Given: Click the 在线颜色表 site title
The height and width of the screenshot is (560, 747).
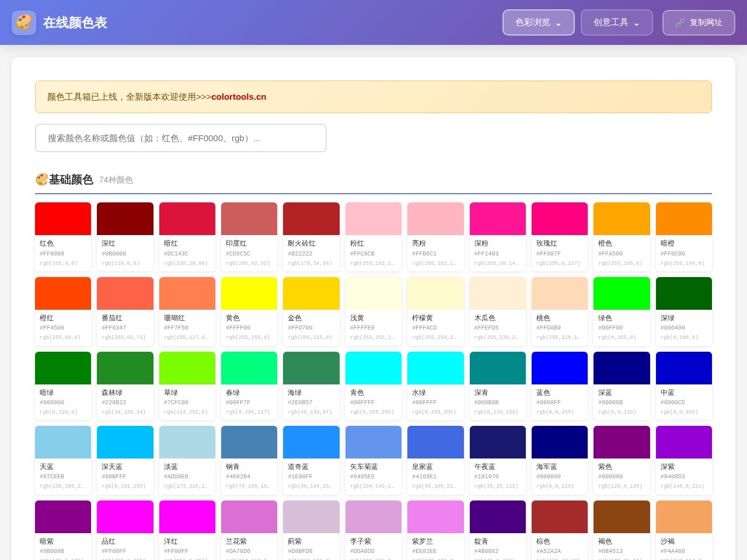Looking at the screenshot, I should 75,23.
